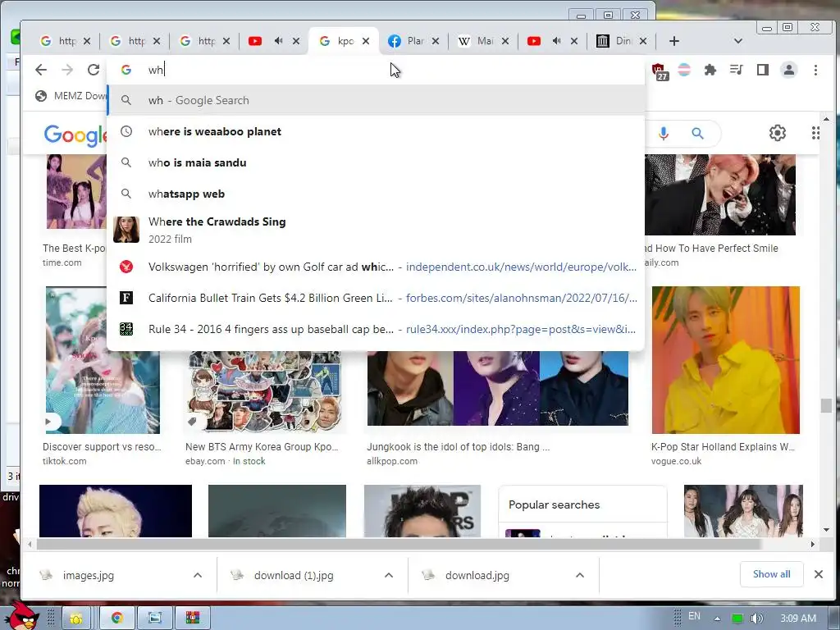840x630 pixels.
Task: Open the volume speaker tray icon
Action: (x=756, y=619)
